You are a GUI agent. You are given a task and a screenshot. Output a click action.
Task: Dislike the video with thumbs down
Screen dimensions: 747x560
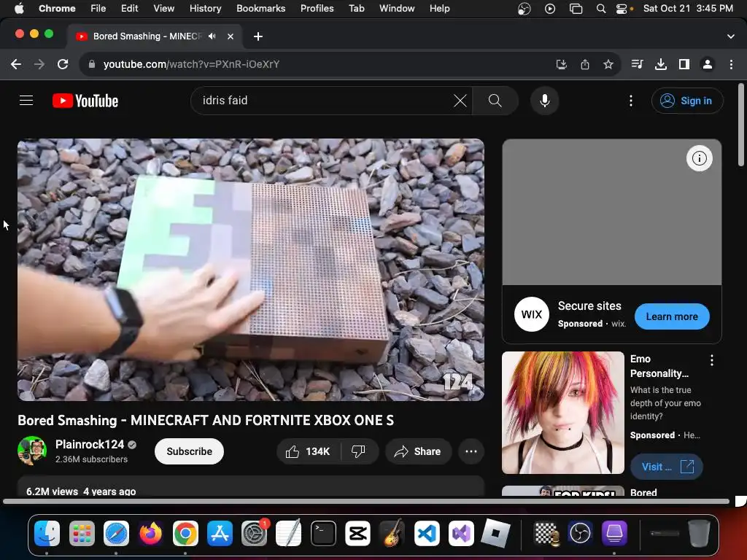pos(358,451)
